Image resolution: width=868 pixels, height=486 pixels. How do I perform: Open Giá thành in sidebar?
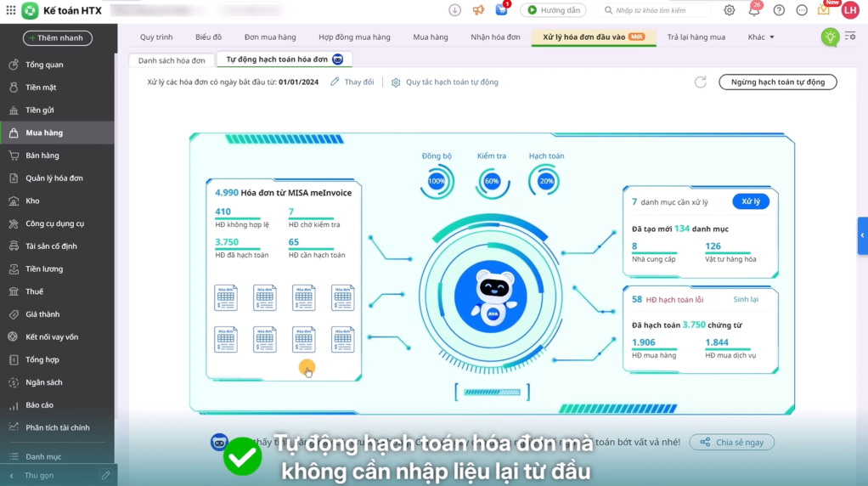(58, 314)
